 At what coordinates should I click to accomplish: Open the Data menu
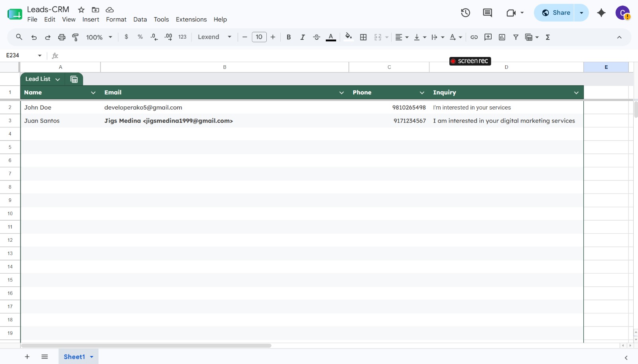[x=140, y=20]
